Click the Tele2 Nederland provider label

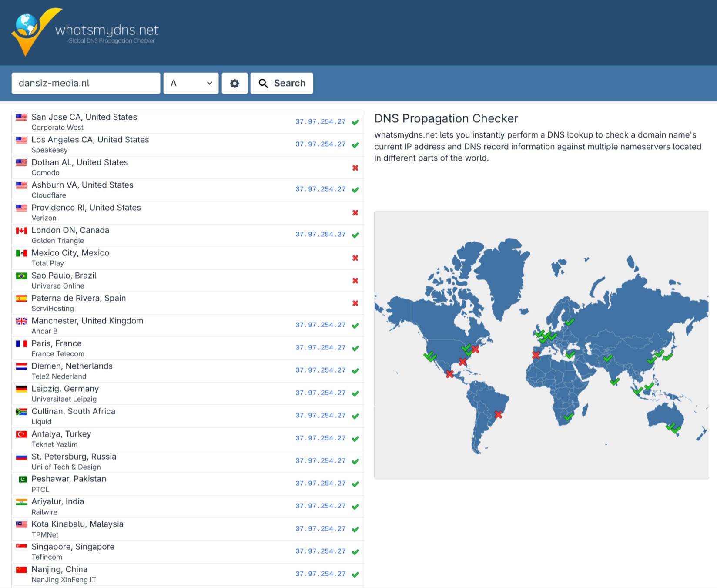point(59,376)
